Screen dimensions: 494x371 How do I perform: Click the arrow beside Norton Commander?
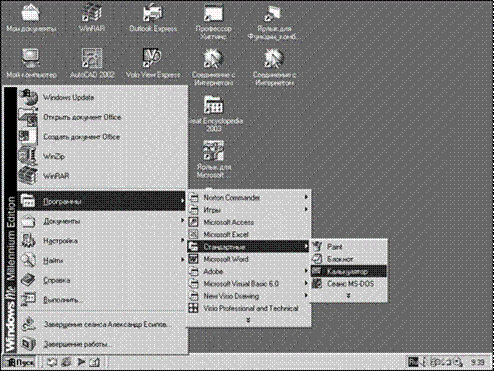(306, 197)
